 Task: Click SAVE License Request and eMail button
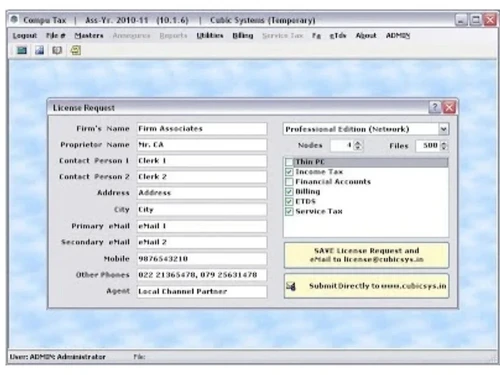[366, 255]
